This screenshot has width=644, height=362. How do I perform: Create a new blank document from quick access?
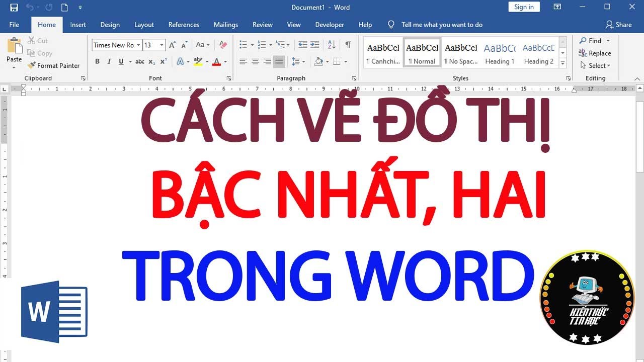pyautogui.click(x=64, y=8)
